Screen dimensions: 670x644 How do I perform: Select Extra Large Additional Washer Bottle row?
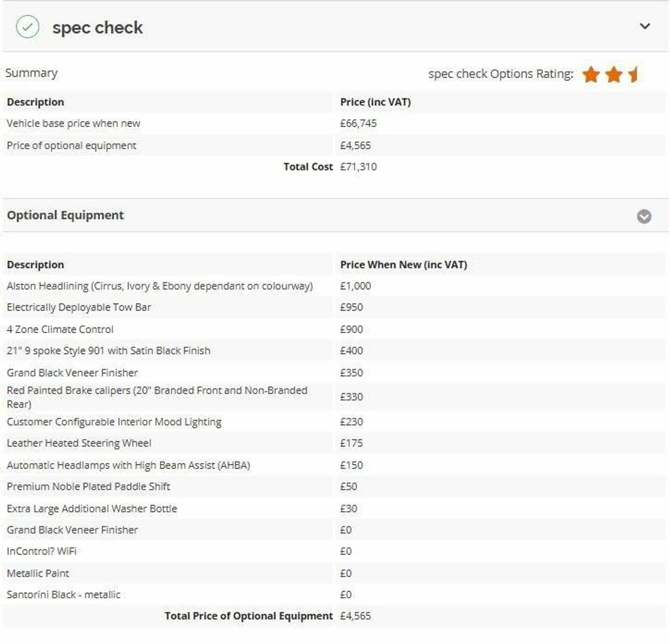pyautogui.click(x=334, y=508)
